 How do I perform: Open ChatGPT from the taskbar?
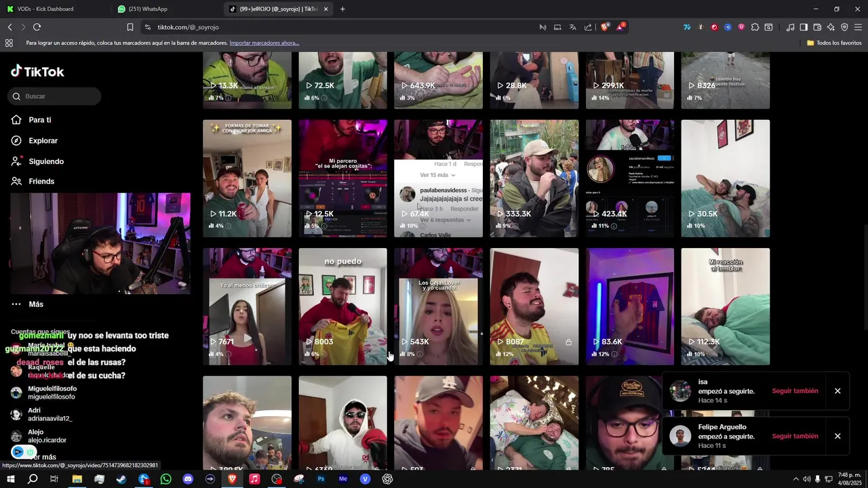pyautogui.click(x=387, y=479)
